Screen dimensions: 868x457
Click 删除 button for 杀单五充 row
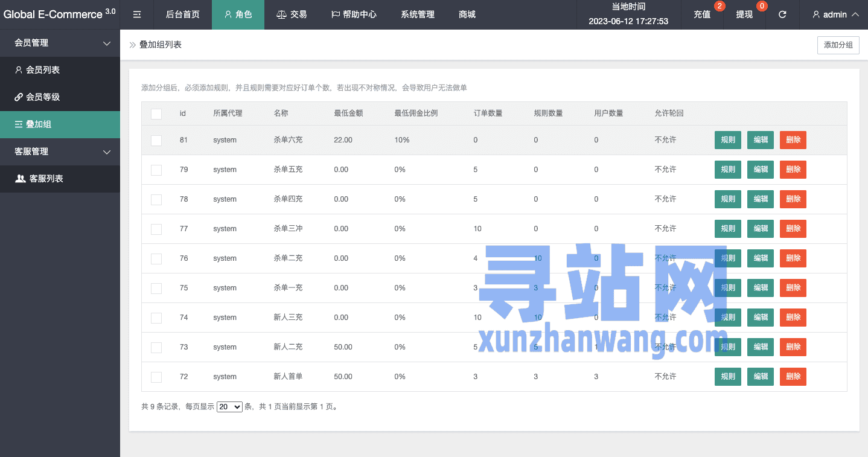[793, 170]
